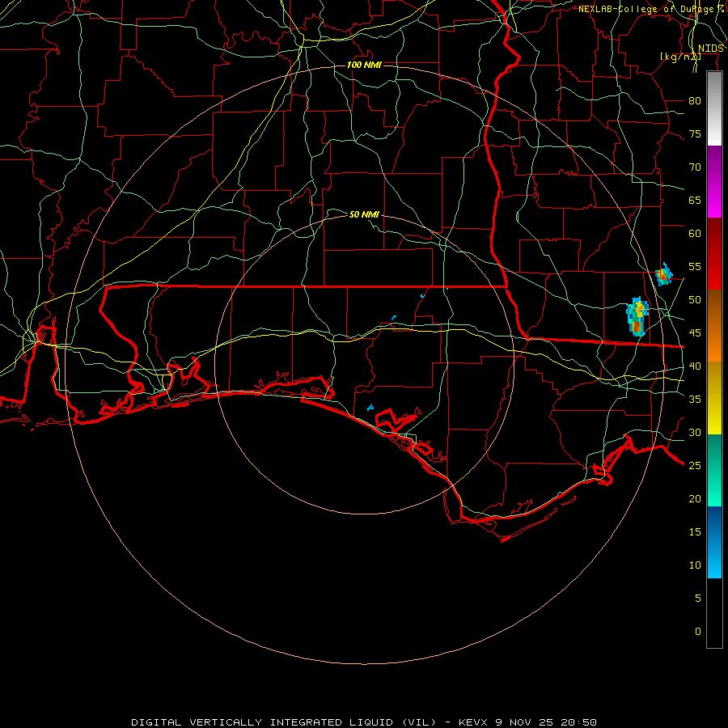
Task: Click the 0 value on the color scale
Action: coord(698,632)
